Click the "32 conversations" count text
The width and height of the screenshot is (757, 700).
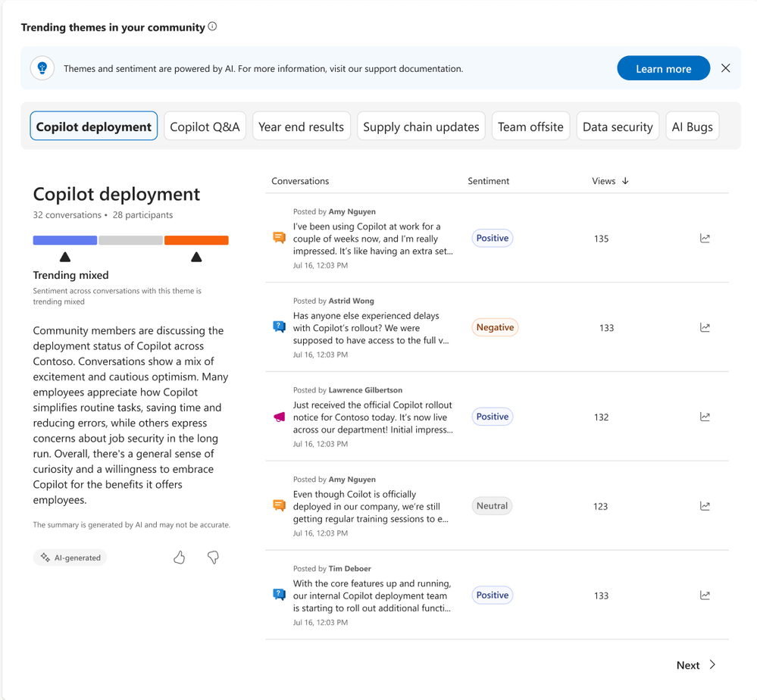pos(67,215)
